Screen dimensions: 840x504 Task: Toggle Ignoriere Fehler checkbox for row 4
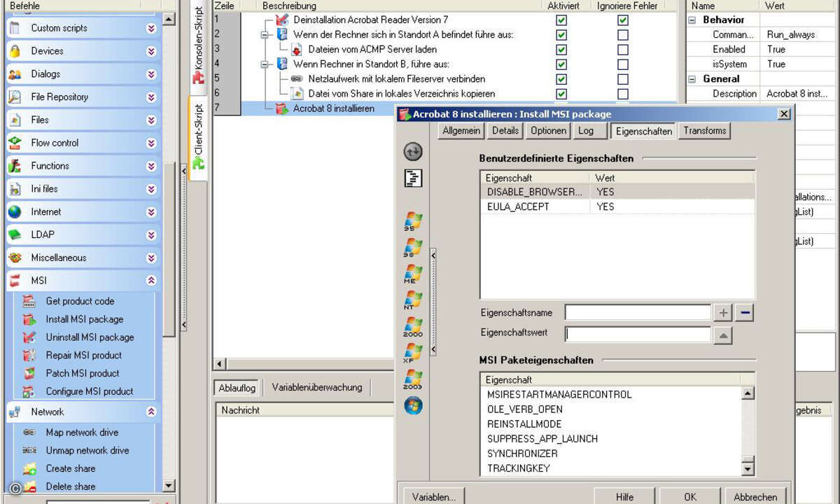[623, 64]
